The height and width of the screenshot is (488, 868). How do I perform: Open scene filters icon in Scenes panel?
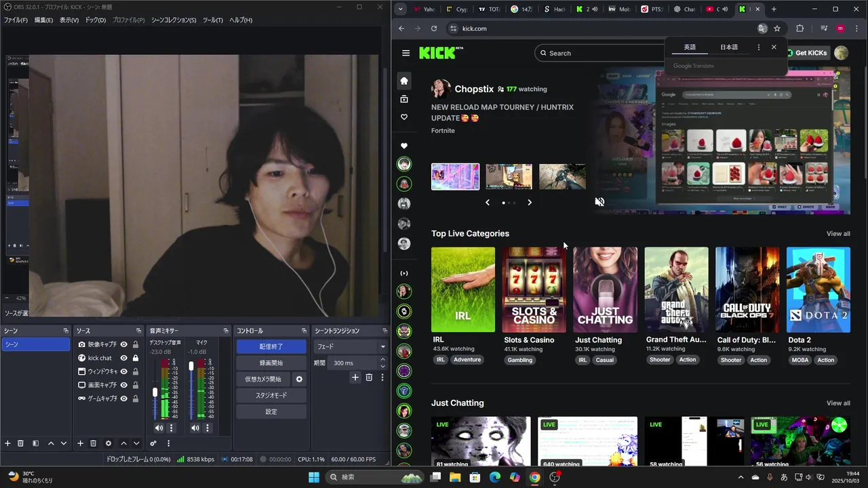35,443
